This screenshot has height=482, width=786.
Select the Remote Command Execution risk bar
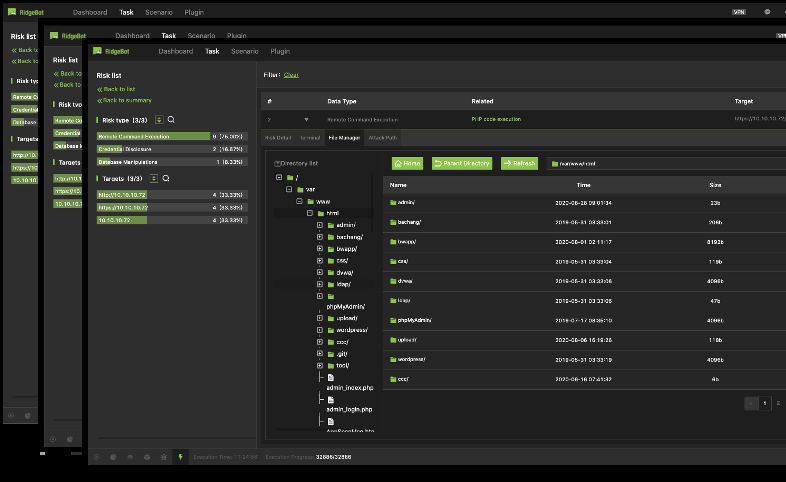(x=170, y=136)
